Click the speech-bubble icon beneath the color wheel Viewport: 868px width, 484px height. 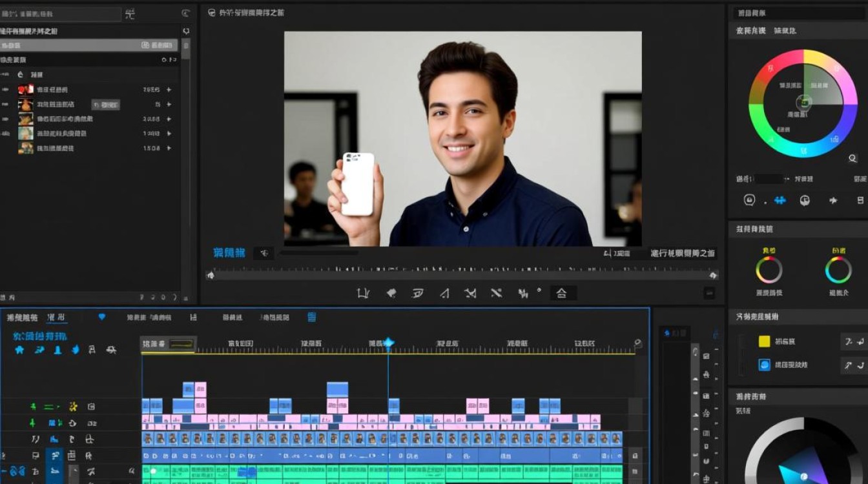click(750, 200)
